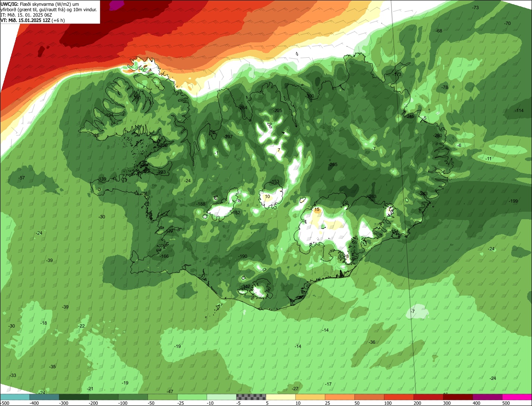The height and width of the screenshot is (406, 532).
Task: Click the purple legend swatch between 400 and 500
Action: pos(488,397)
